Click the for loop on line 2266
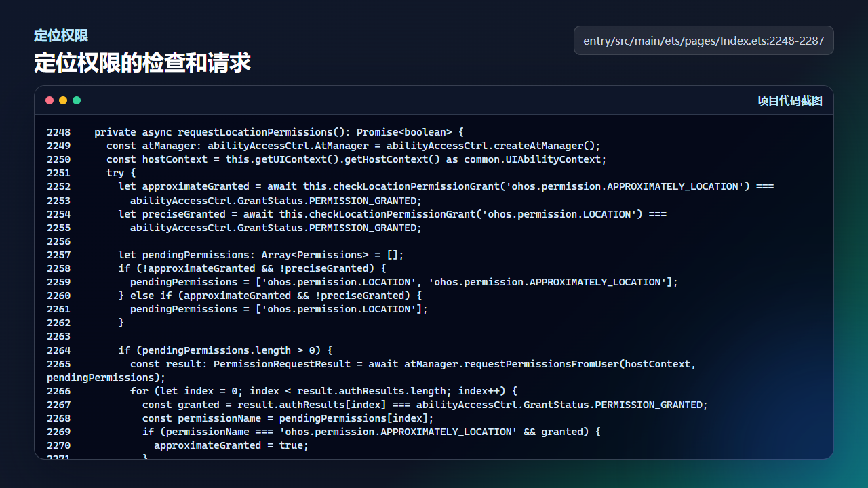This screenshot has width=868, height=488. pos(323,391)
